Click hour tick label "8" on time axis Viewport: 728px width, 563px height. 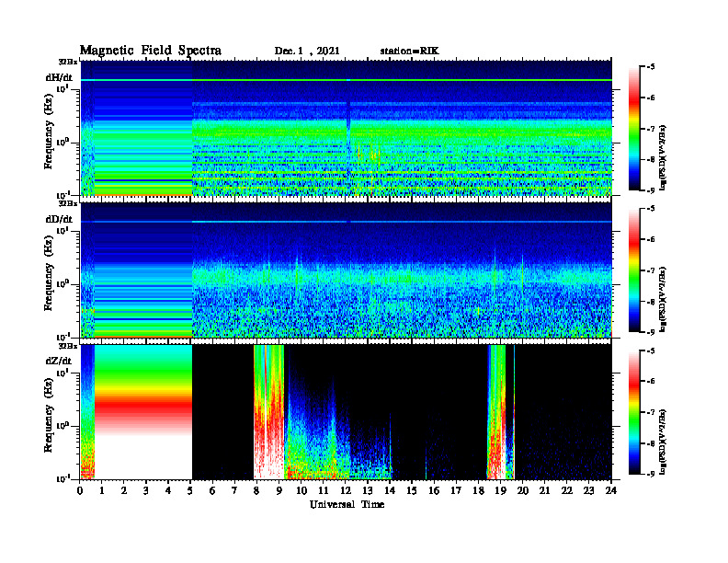click(x=256, y=491)
